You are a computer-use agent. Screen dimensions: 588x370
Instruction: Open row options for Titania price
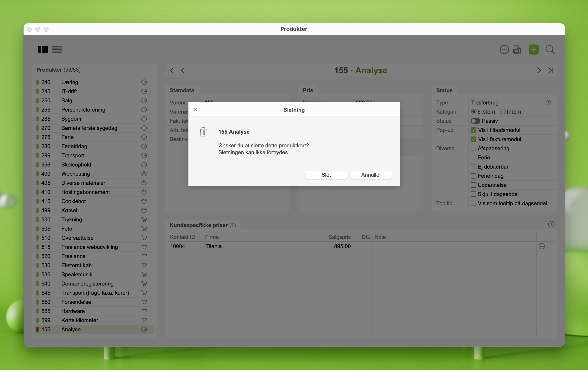click(x=542, y=246)
